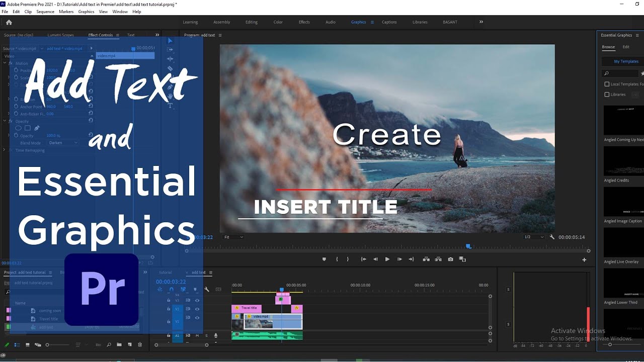
Task: Open the Window menu
Action: pyautogui.click(x=120, y=12)
